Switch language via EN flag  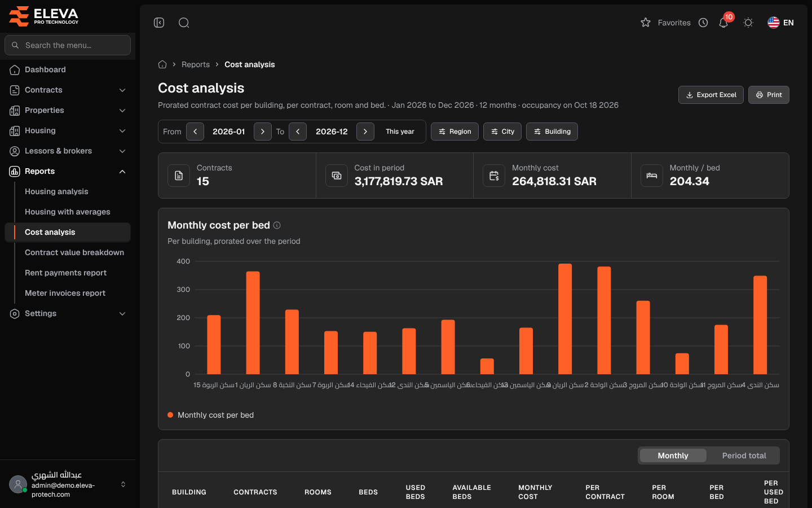[x=781, y=23]
